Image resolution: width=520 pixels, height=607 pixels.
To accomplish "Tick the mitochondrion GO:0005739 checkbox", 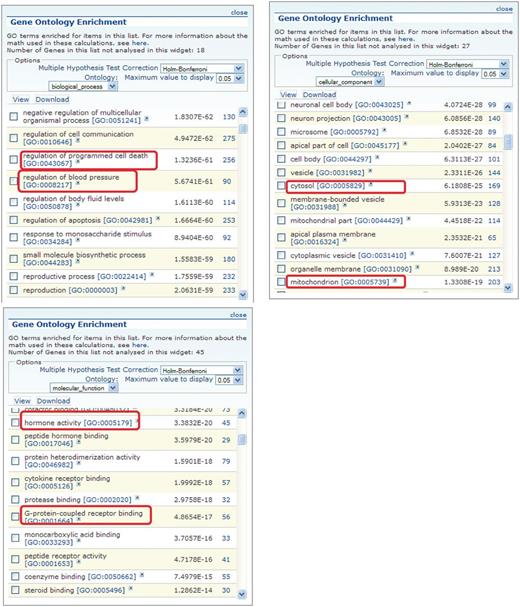I will coord(281,282).
